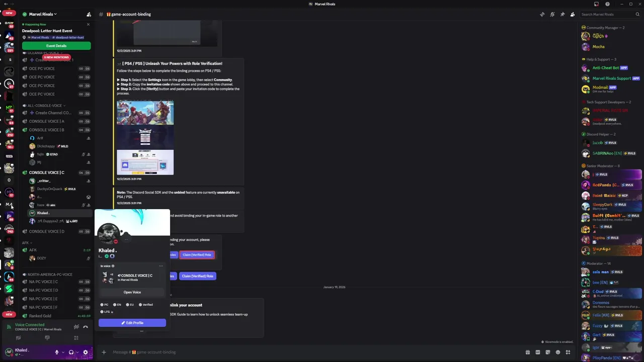
Task: Select member SleepyDark in moderator list
Action: point(611,207)
